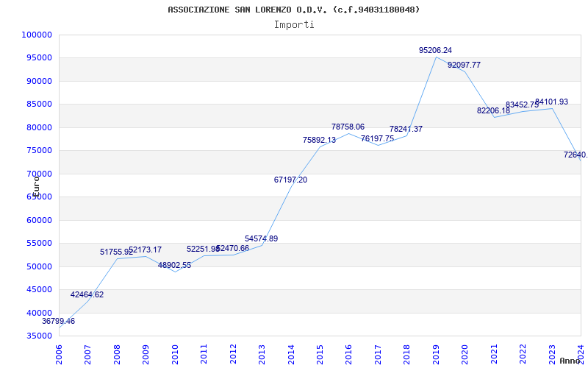Click the 55000 y-axis tick

click(x=39, y=244)
